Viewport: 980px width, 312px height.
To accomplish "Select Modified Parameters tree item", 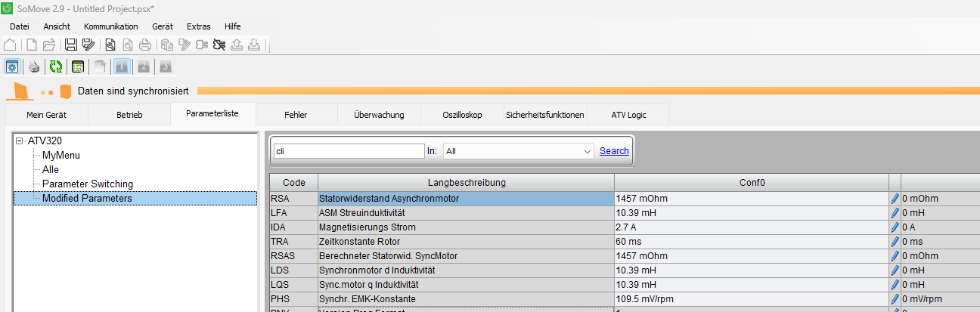I will 87,198.
